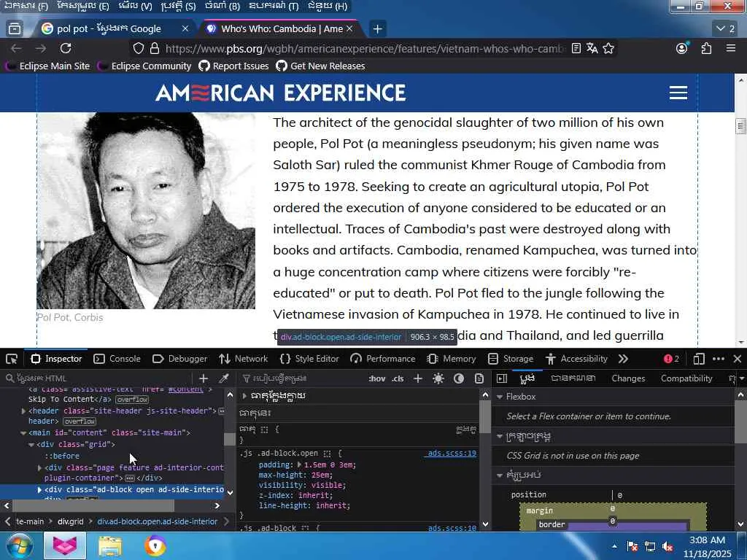This screenshot has width=747, height=560.
Task: Open the extensions puzzle icon
Action: pos(706,48)
